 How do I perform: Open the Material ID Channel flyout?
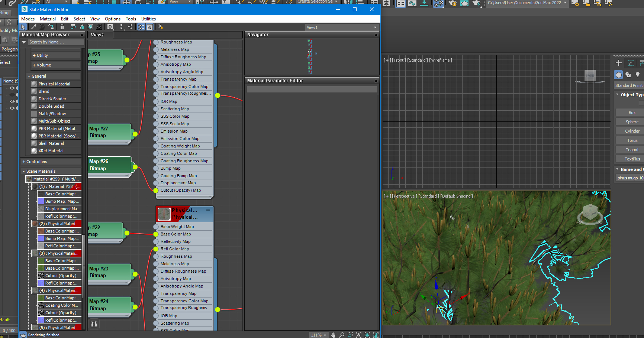click(x=110, y=27)
